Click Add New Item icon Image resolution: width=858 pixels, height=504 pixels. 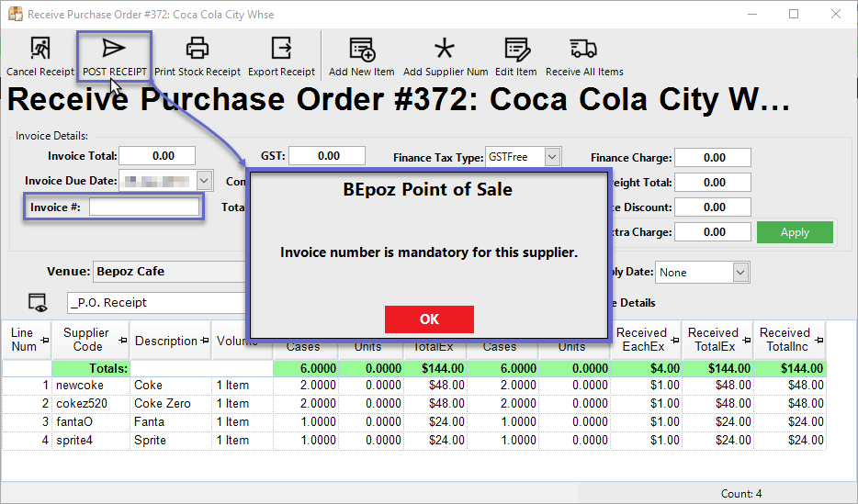pyautogui.click(x=361, y=49)
